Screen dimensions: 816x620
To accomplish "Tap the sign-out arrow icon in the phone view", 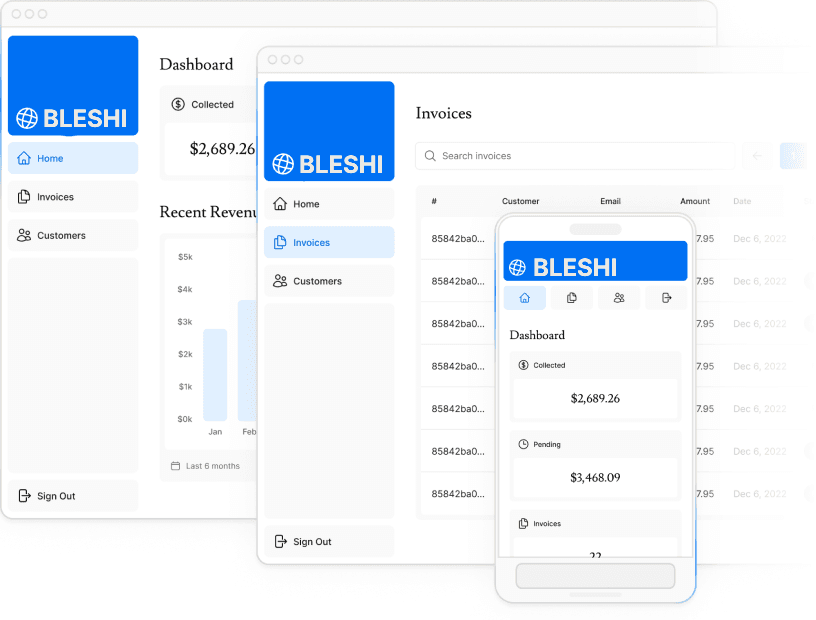I will tap(666, 298).
